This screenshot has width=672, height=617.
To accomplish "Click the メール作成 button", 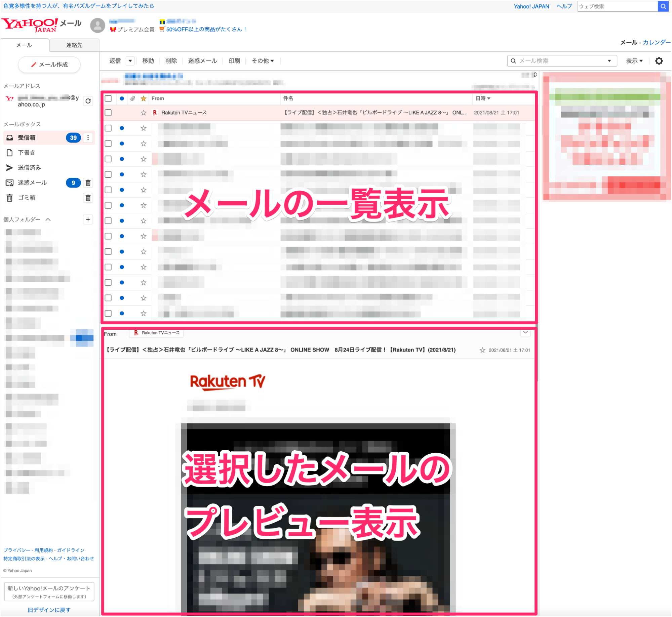I will click(x=49, y=65).
